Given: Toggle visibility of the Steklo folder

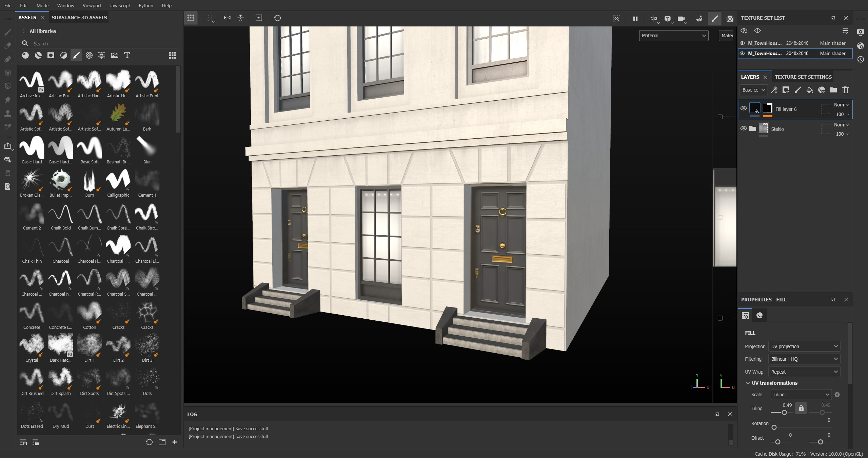Looking at the screenshot, I should pyautogui.click(x=743, y=128).
